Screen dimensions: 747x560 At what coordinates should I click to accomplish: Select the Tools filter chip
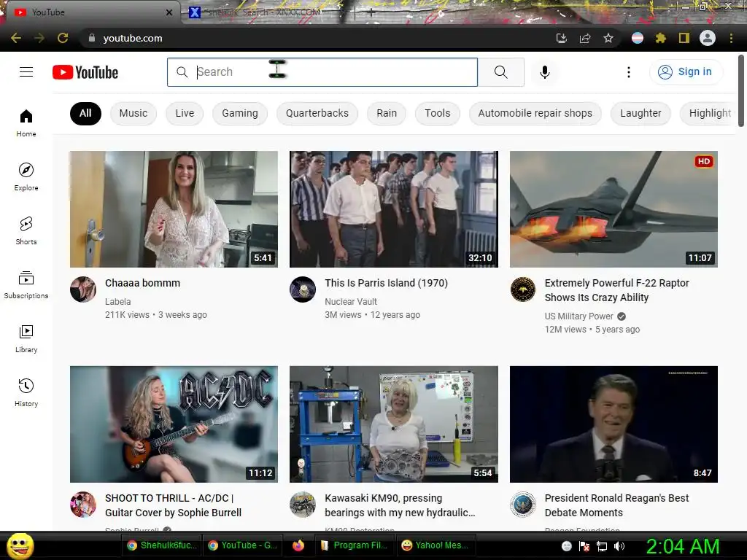tap(438, 113)
